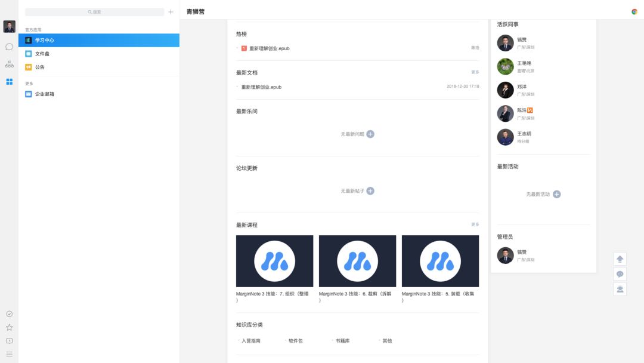Select the apps grid icon in the sidebar
Viewport: 644px width, 363px height.
[9, 82]
